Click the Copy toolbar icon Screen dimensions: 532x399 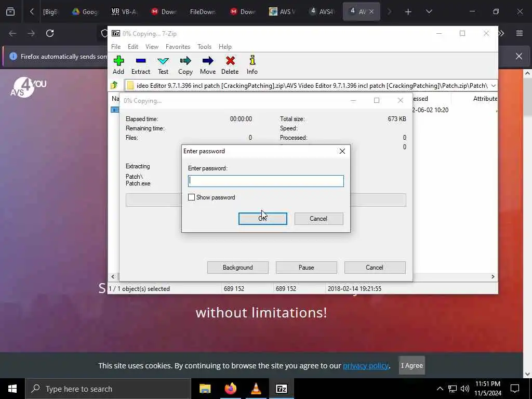(x=185, y=65)
